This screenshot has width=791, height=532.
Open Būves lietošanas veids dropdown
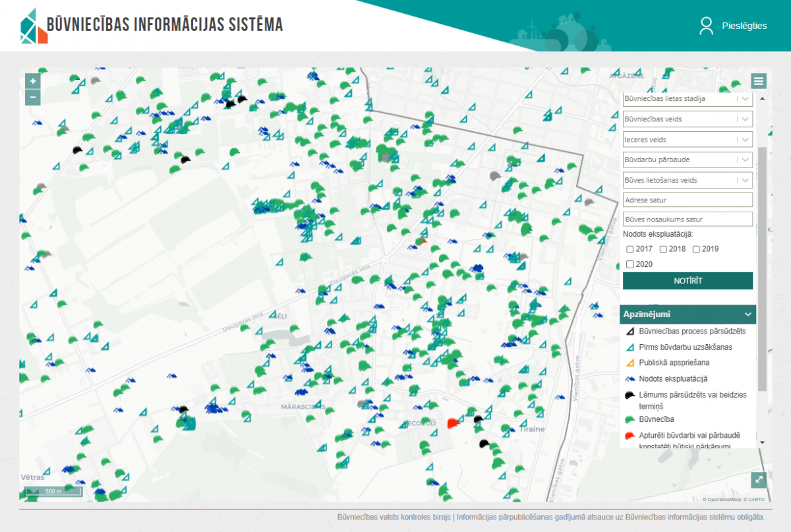[x=688, y=180]
